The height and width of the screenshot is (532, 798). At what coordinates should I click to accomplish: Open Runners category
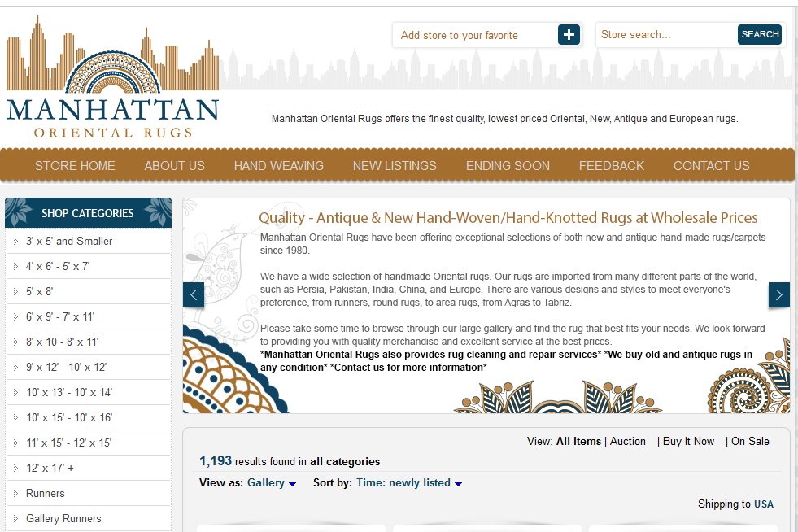tap(46, 493)
